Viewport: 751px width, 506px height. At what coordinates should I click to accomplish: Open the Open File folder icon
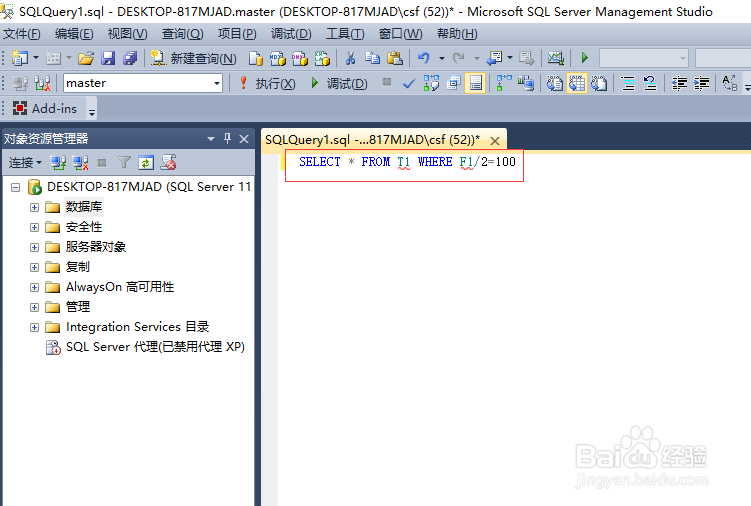[86, 58]
